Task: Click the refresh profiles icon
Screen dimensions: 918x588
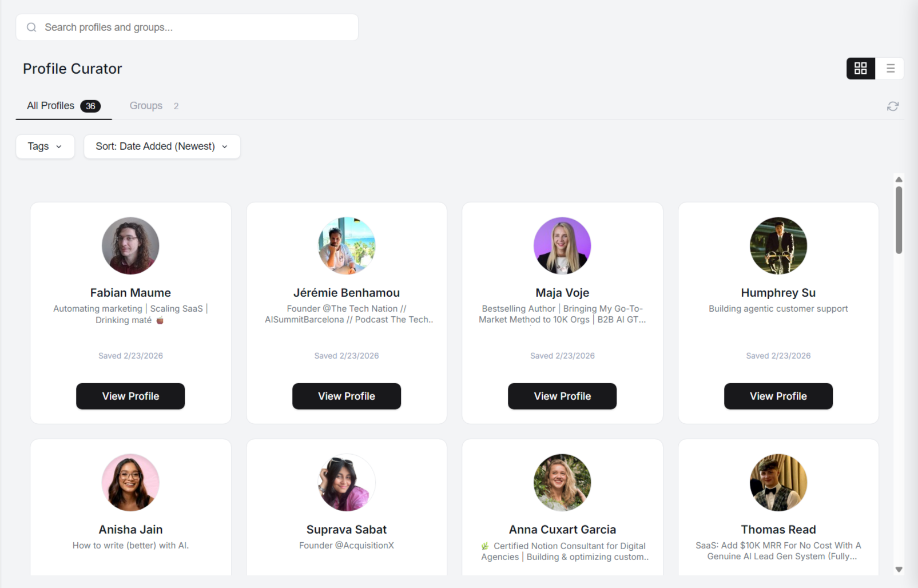Action: pos(893,106)
